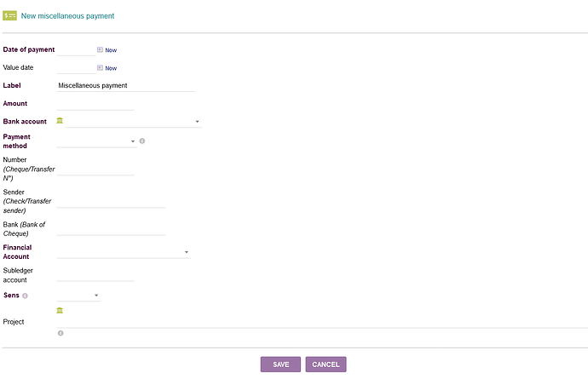Focus the Amount input field
The width and height of the screenshot is (588, 379).
click(x=95, y=104)
